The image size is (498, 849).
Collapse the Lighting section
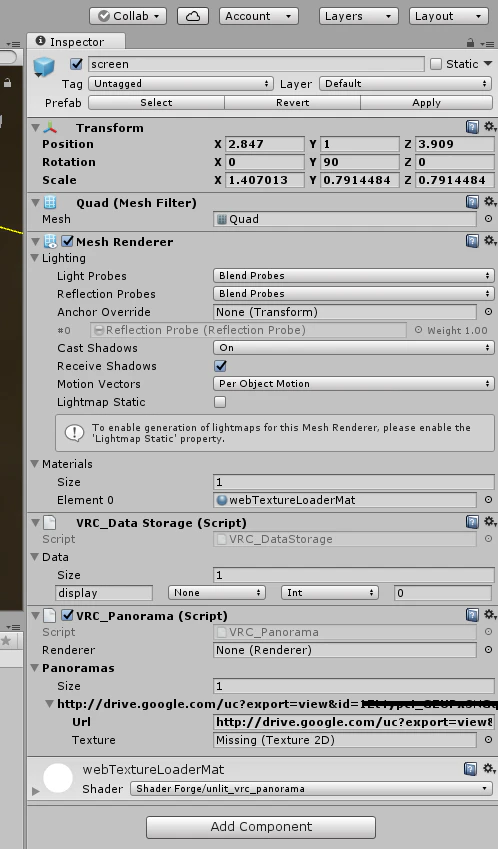(35, 258)
